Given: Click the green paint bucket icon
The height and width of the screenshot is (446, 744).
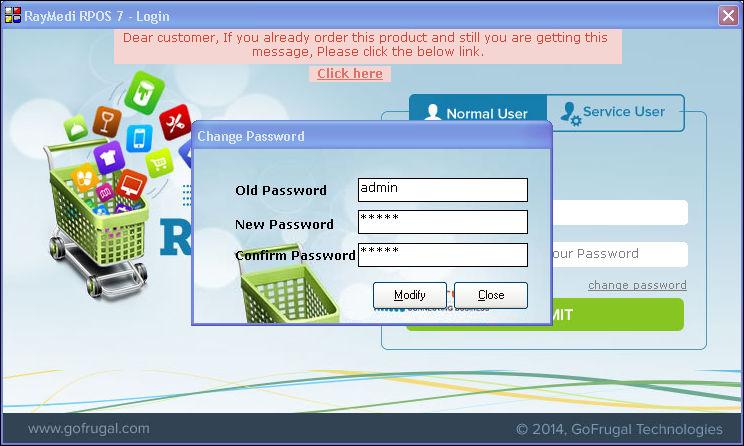Looking at the screenshot, I should coord(144,93).
